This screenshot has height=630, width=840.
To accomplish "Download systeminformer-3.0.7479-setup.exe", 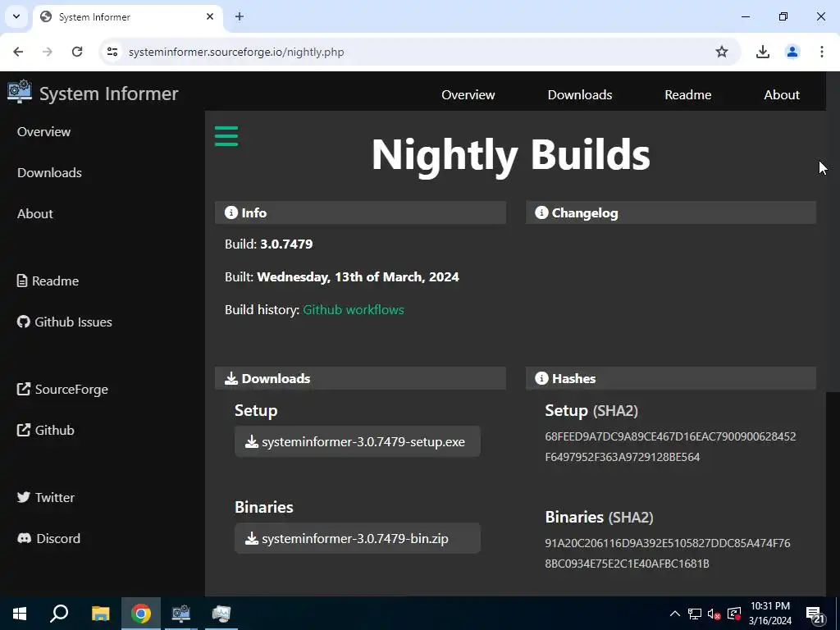I will coord(358,442).
